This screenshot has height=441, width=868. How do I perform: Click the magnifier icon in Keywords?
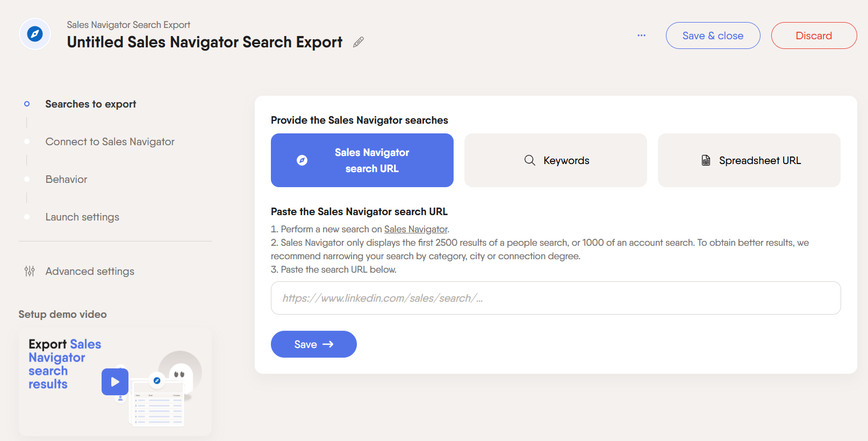(x=530, y=160)
